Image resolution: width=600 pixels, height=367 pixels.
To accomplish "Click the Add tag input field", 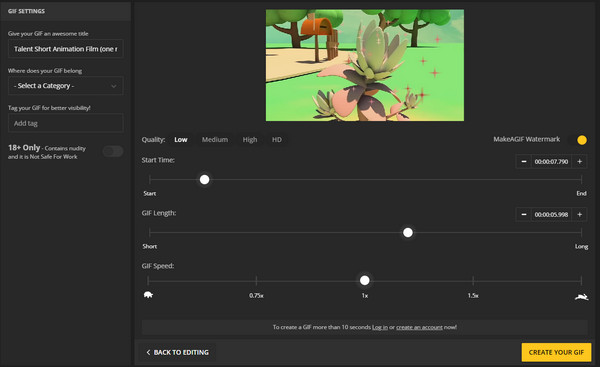I will (65, 123).
